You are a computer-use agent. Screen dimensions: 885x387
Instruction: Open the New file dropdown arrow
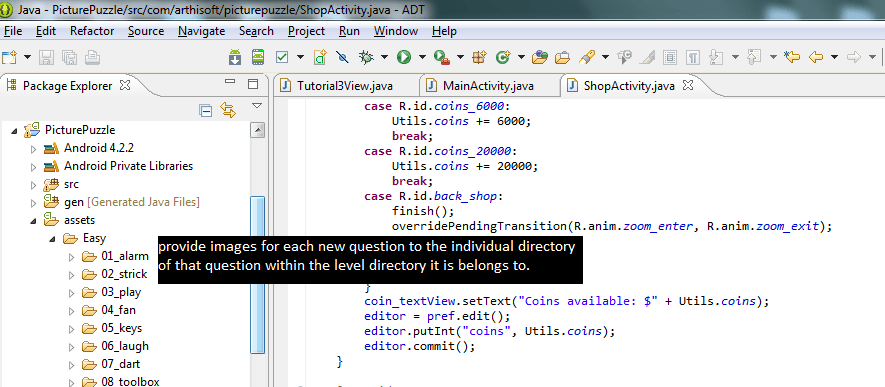coord(27,57)
